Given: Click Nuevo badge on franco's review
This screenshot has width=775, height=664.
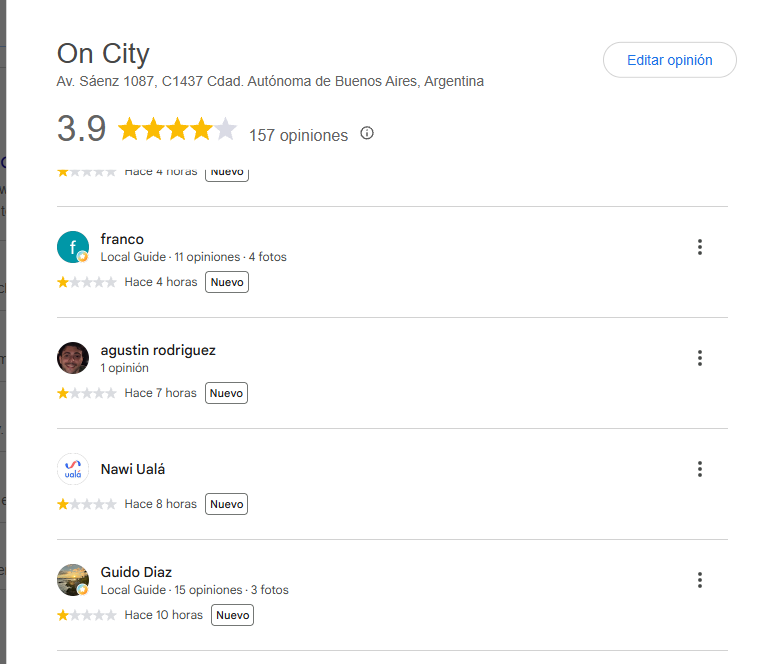Looking at the screenshot, I should [x=227, y=282].
